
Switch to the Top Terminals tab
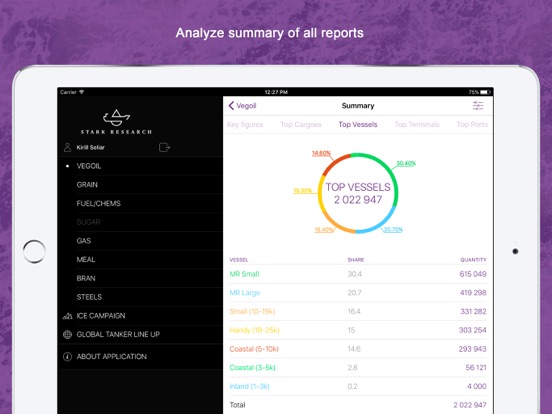(417, 124)
